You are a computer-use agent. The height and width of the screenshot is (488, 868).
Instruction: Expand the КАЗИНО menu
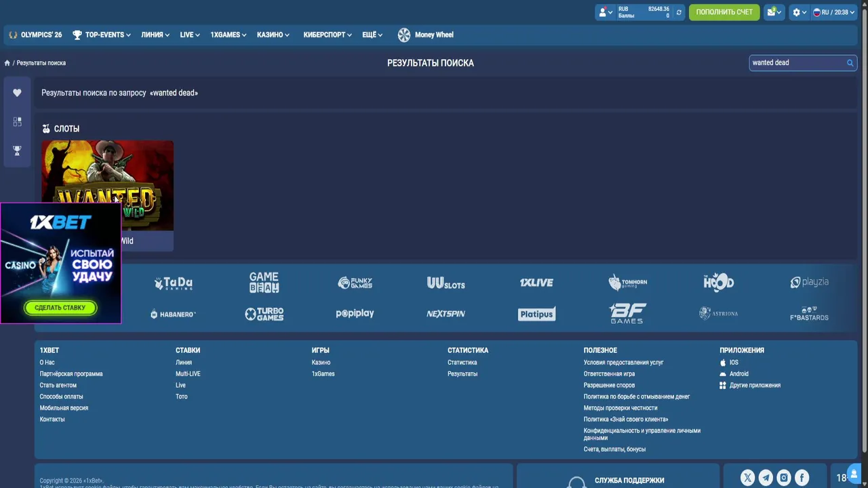coord(273,35)
